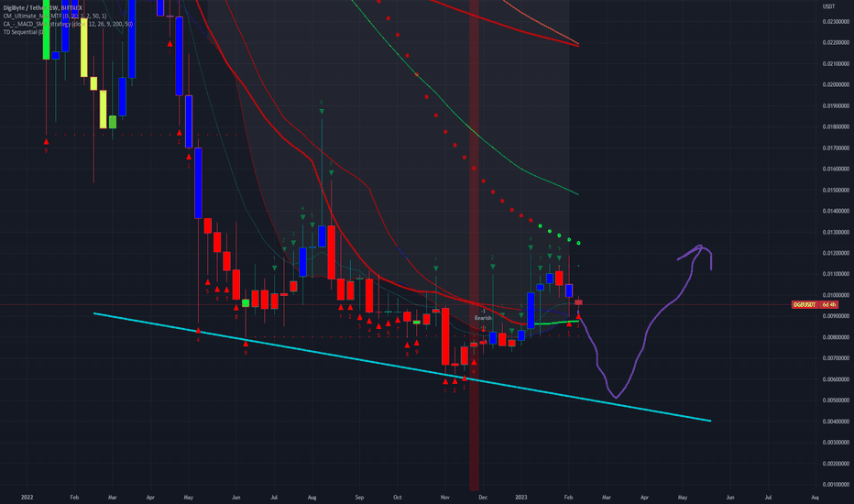Click the 0.01500000 price axis label
Image resolution: width=854 pixels, height=504 pixels.
click(x=836, y=191)
